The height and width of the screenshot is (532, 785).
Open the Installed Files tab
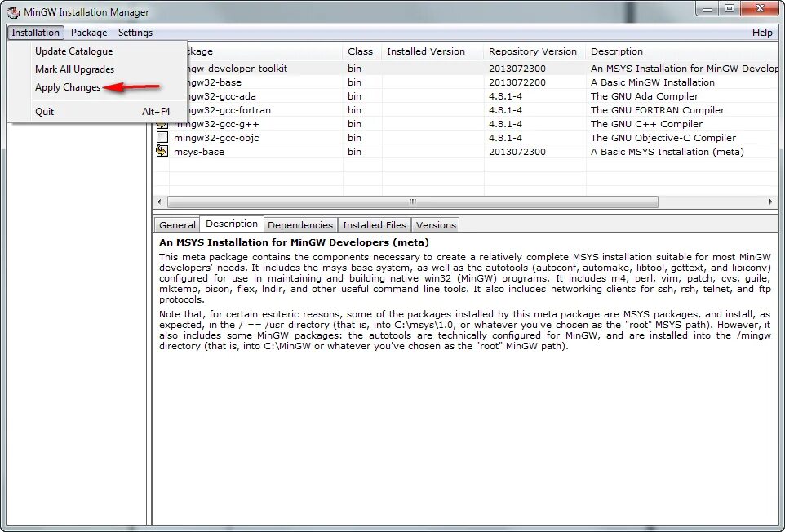tap(375, 225)
